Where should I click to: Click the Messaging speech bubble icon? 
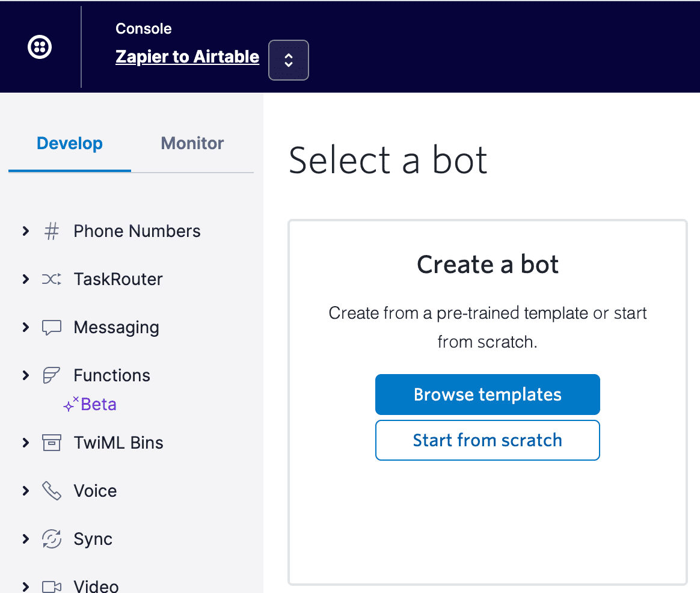point(52,328)
